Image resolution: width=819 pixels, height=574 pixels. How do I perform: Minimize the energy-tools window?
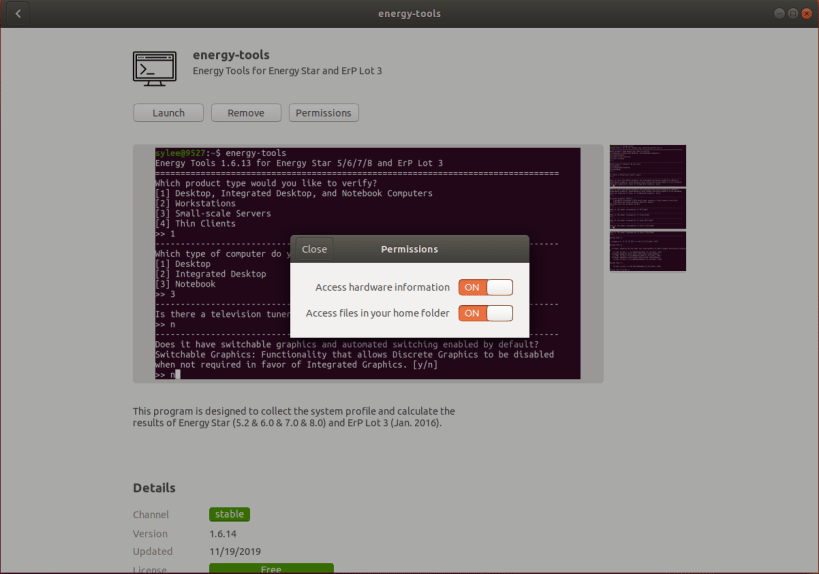click(779, 14)
